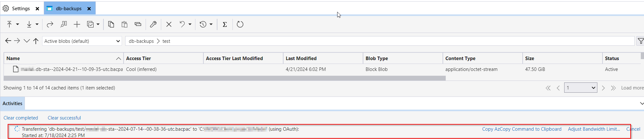Click the Download arrow icon
This screenshot has width=644, height=139.
[29, 24]
